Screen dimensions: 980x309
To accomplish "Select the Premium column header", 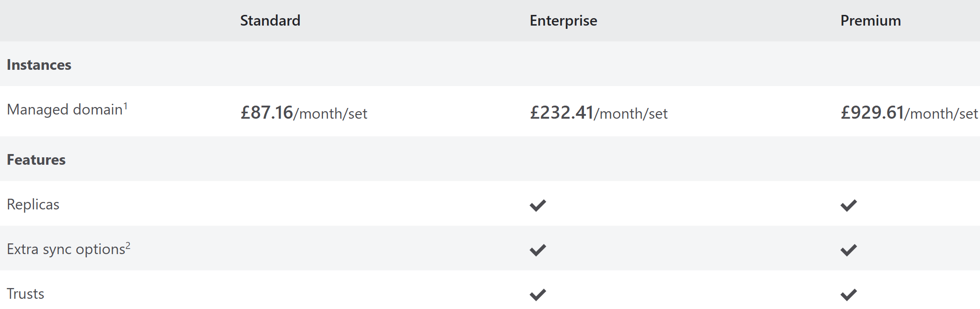I will point(870,20).
